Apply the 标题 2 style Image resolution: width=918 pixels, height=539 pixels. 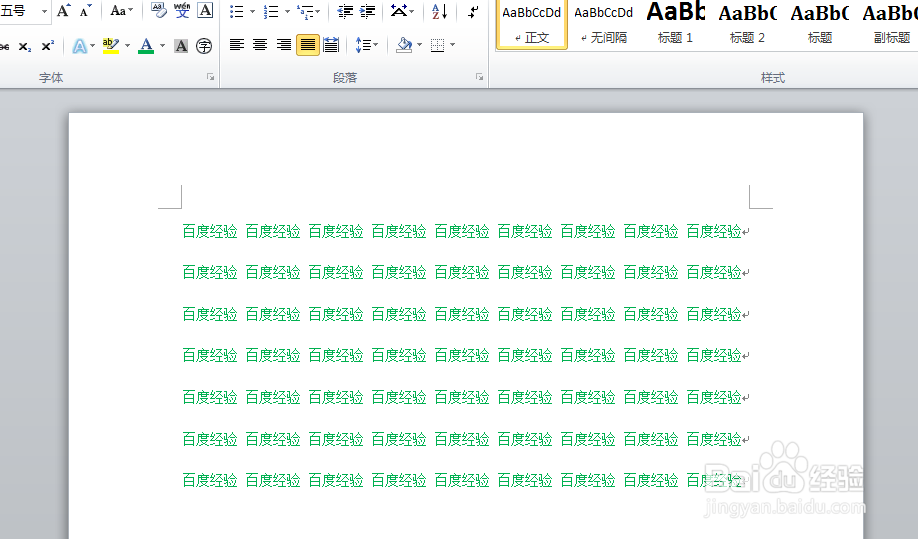click(x=747, y=25)
